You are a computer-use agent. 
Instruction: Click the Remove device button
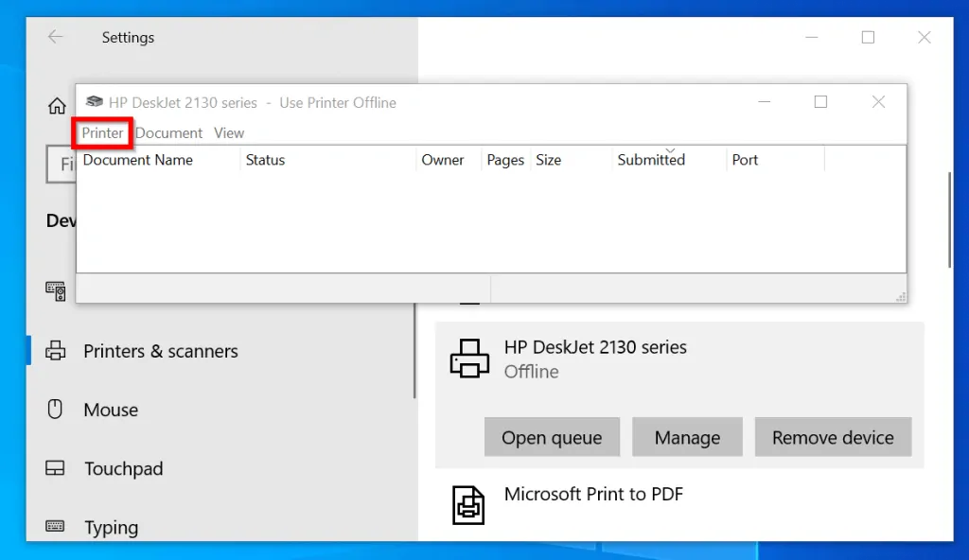coord(833,437)
